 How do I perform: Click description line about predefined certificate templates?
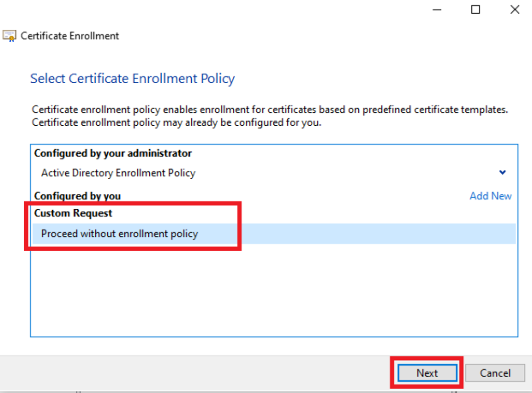coord(270,110)
